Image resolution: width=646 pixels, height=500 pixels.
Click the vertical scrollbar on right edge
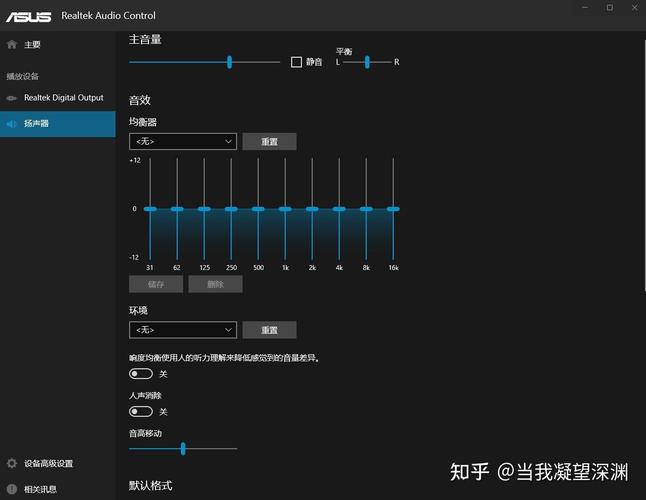coord(644,165)
